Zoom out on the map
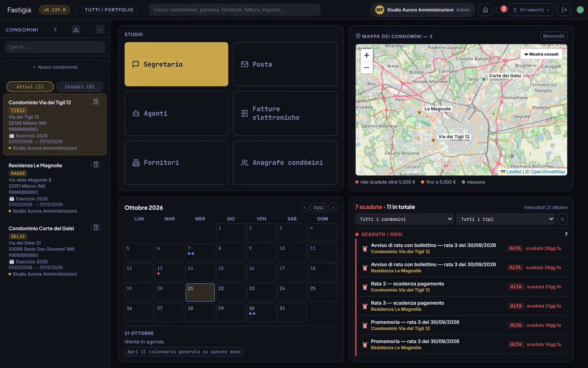Image resolution: width=588 pixels, height=368 pixels. (x=366, y=68)
